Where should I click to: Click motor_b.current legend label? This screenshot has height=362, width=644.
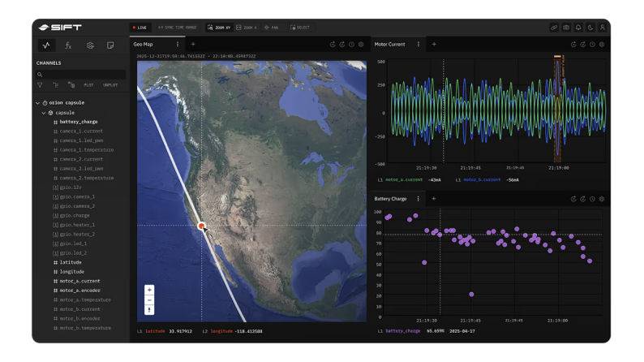(x=482, y=180)
